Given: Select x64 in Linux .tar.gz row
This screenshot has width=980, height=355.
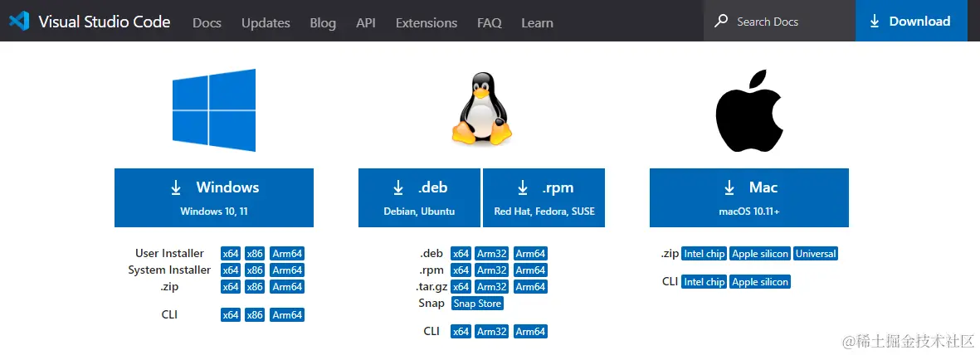Looking at the screenshot, I should 461,287.
